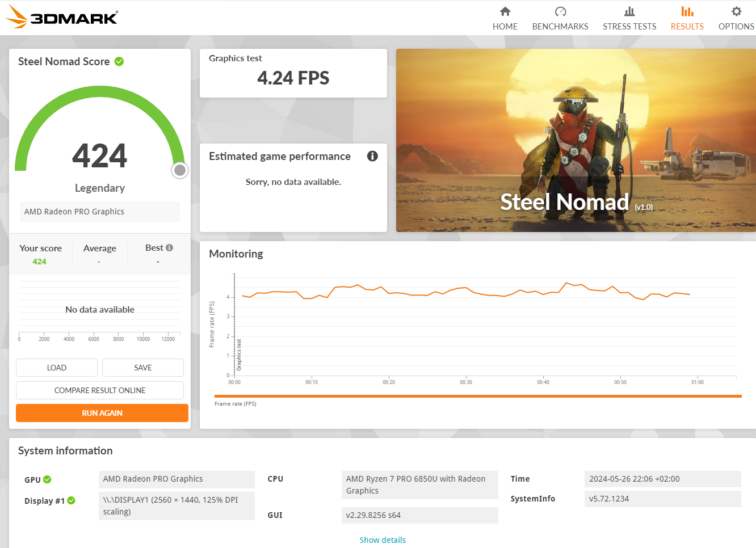Click the "No data available" chart text

point(100,309)
